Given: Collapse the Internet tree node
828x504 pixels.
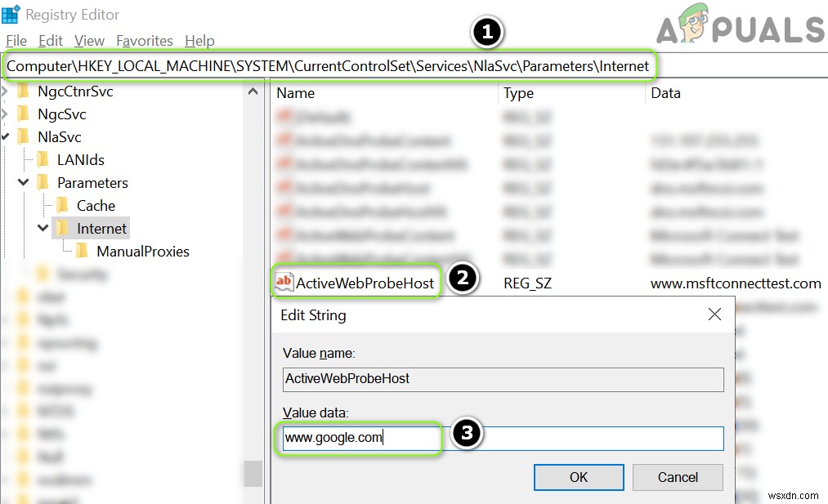Looking at the screenshot, I should [43, 228].
